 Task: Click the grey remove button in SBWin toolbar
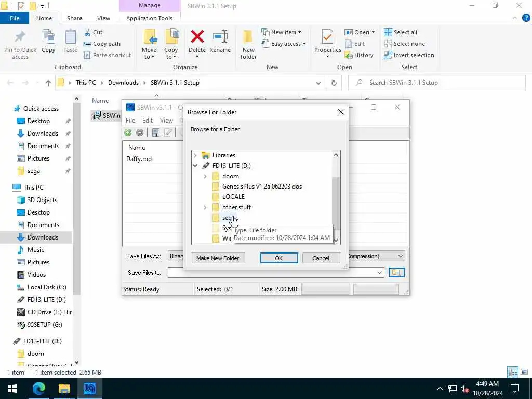click(139, 132)
